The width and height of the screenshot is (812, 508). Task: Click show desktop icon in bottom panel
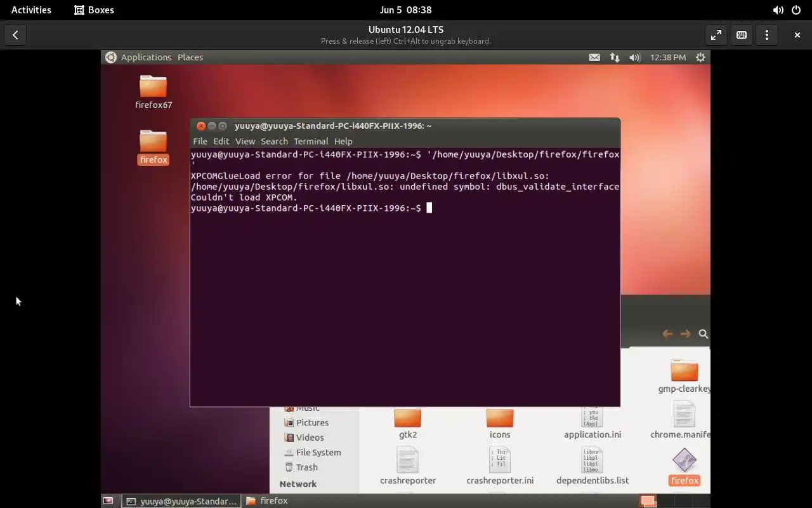pos(108,501)
